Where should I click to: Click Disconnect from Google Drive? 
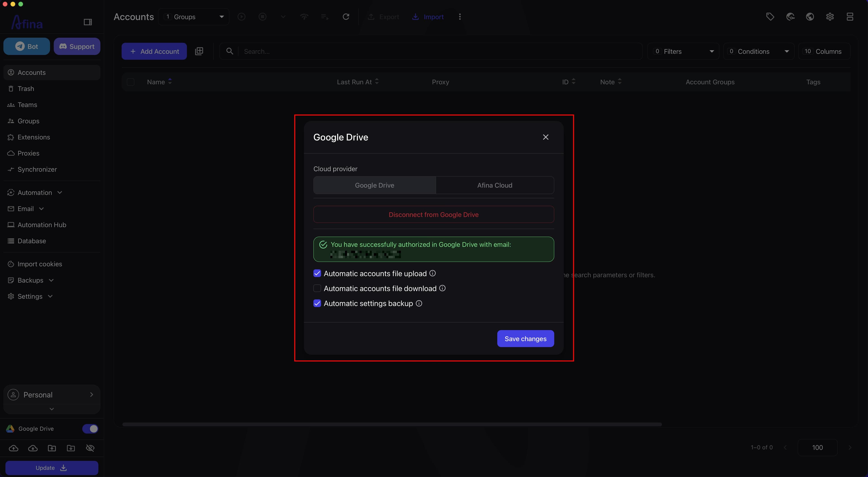(x=434, y=214)
